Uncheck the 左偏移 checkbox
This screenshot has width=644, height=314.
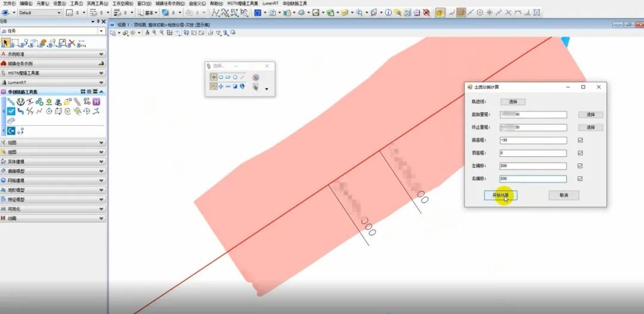580,166
